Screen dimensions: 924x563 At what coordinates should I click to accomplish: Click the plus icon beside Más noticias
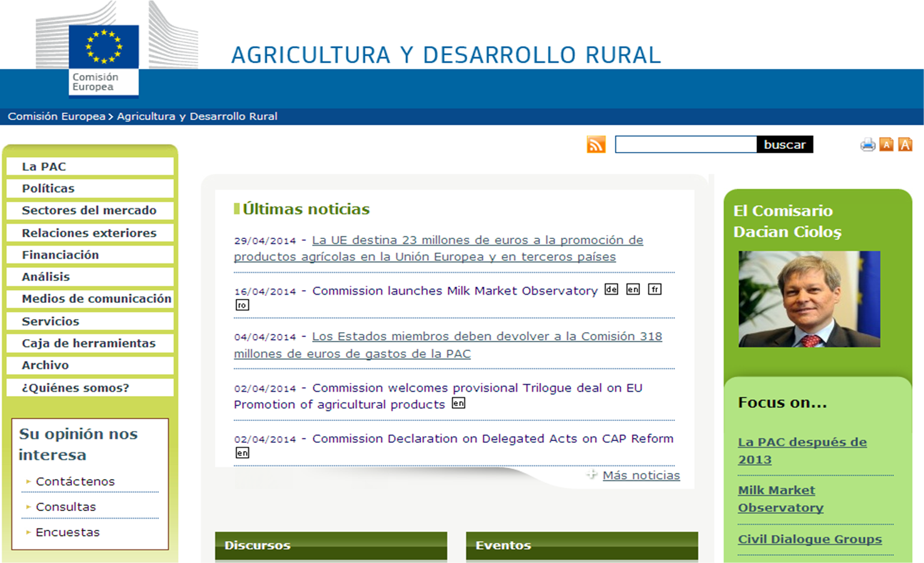tap(591, 475)
